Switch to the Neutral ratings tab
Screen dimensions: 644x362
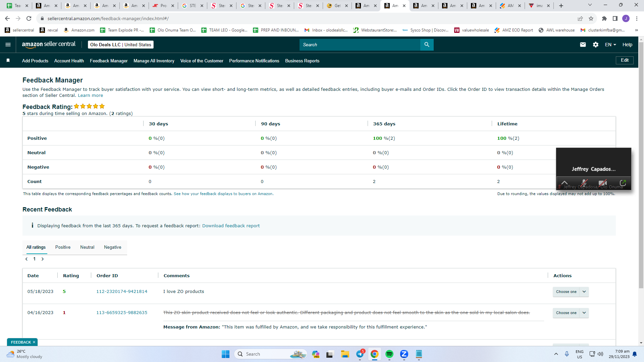pyautogui.click(x=87, y=247)
